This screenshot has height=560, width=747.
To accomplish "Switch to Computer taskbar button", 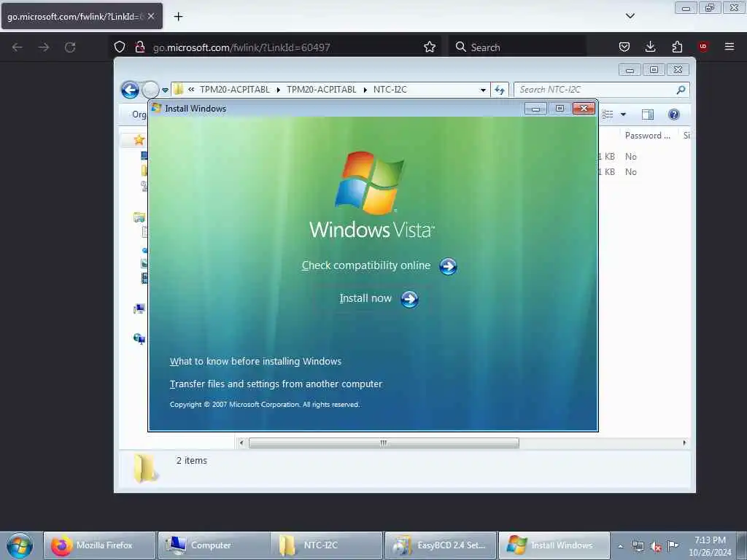I will [x=214, y=545].
